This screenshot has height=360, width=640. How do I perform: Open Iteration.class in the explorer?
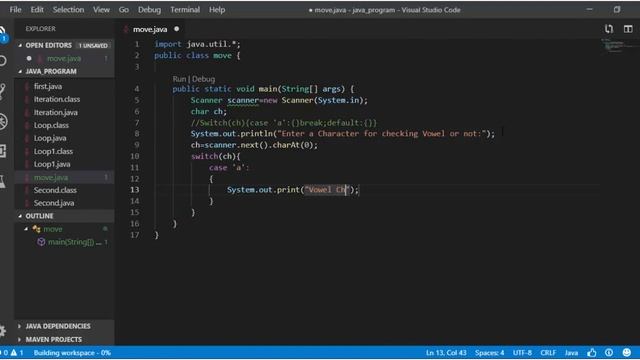tap(57, 99)
